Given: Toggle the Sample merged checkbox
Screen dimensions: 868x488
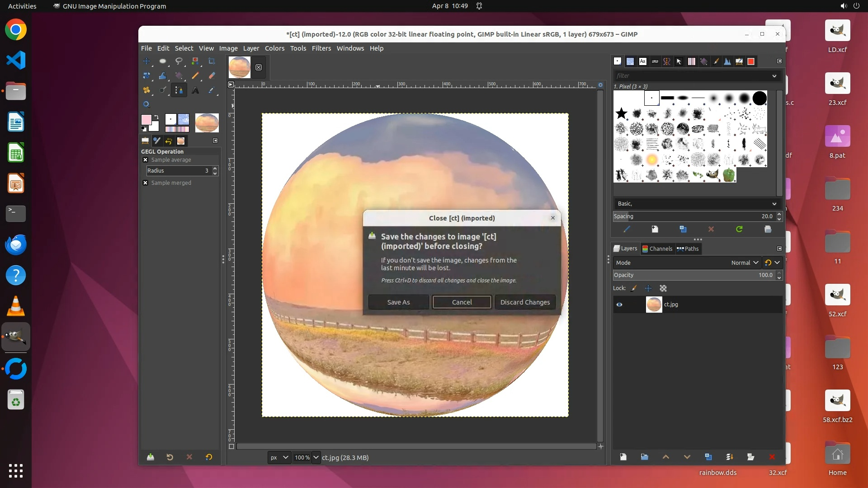Looking at the screenshot, I should pyautogui.click(x=145, y=183).
